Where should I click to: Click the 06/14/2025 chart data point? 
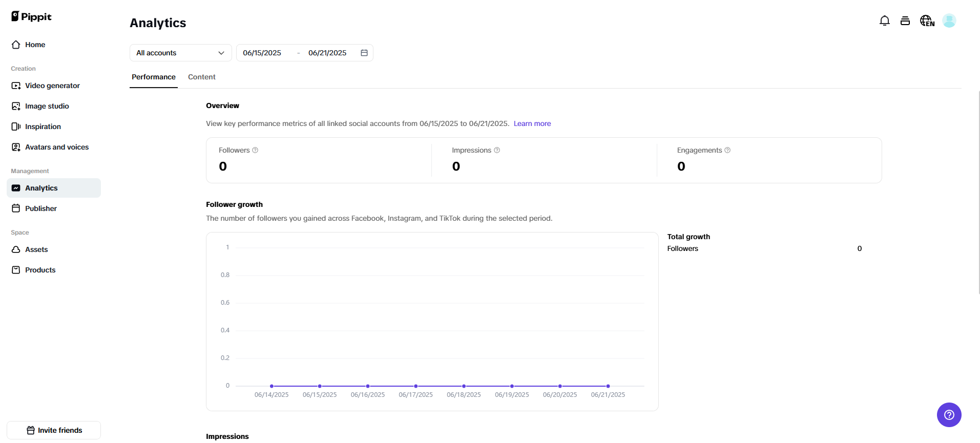point(272,386)
